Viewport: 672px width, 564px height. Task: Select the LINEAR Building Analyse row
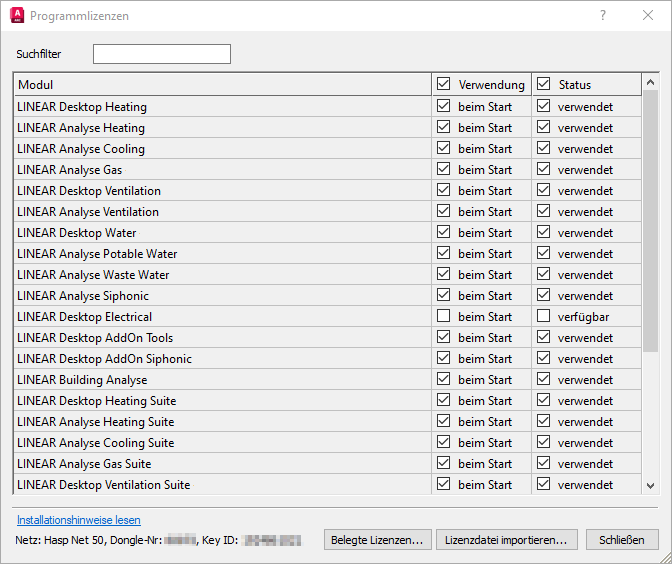point(328,379)
